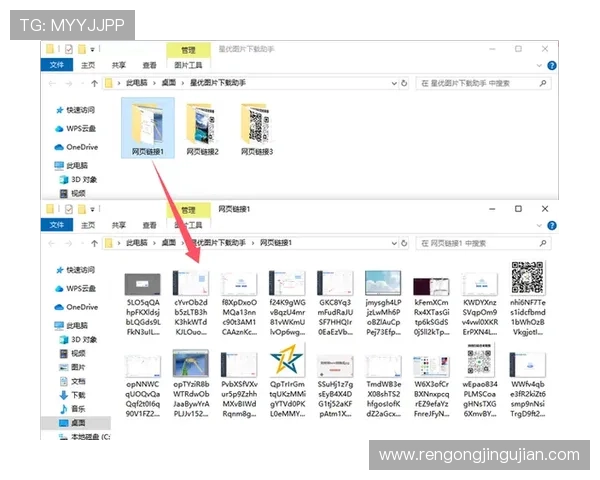Select the thumbnail named 5LO5qQA
The width and height of the screenshot is (600, 480).
tap(142, 281)
